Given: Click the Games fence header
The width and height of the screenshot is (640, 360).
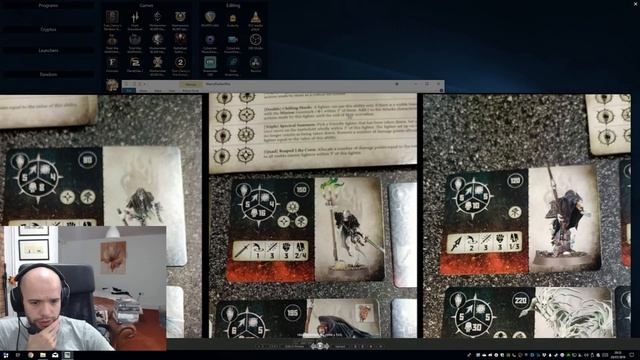Looking at the screenshot, I should coord(146,6).
